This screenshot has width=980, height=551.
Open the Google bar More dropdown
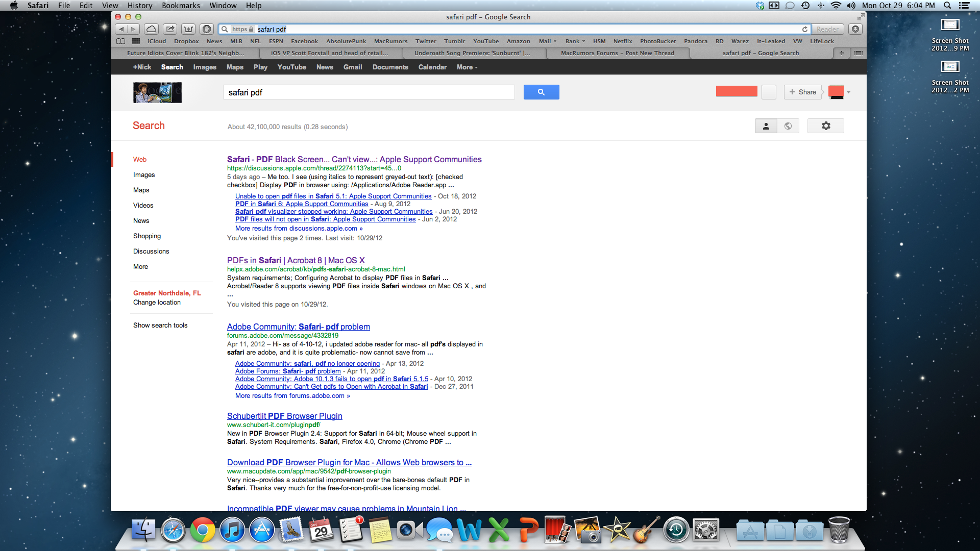467,67
